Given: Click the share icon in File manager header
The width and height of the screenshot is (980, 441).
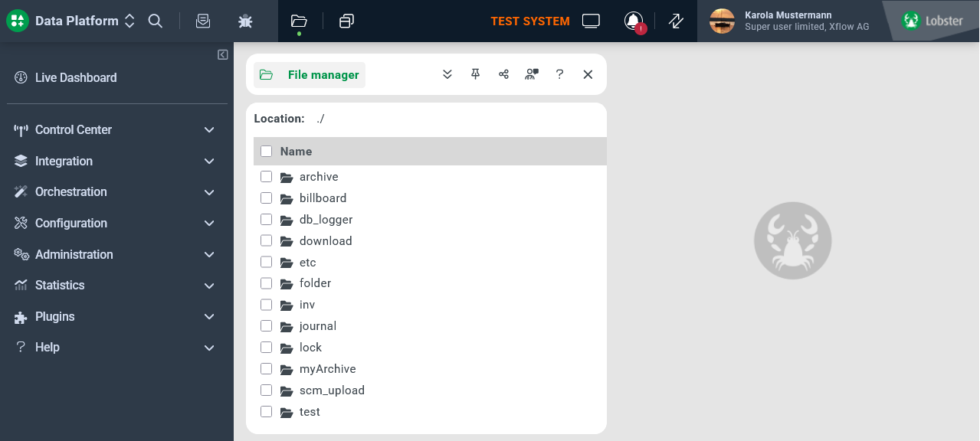Looking at the screenshot, I should [503, 74].
